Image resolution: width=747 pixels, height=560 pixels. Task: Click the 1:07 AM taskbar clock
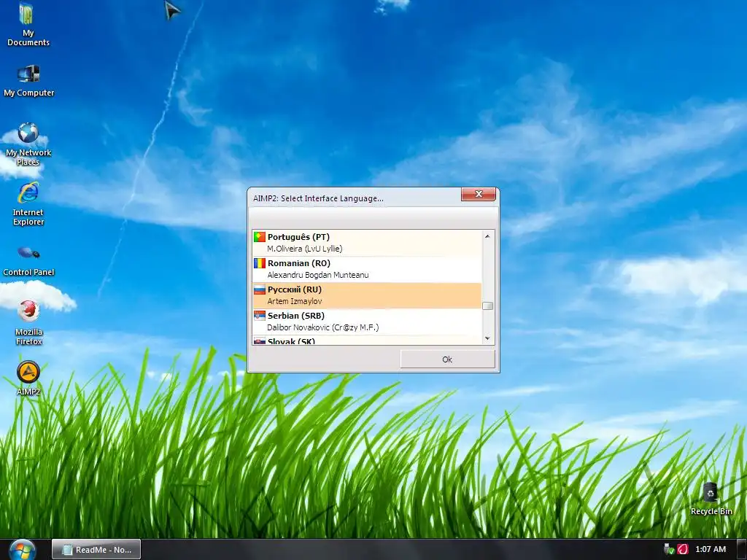tap(711, 549)
